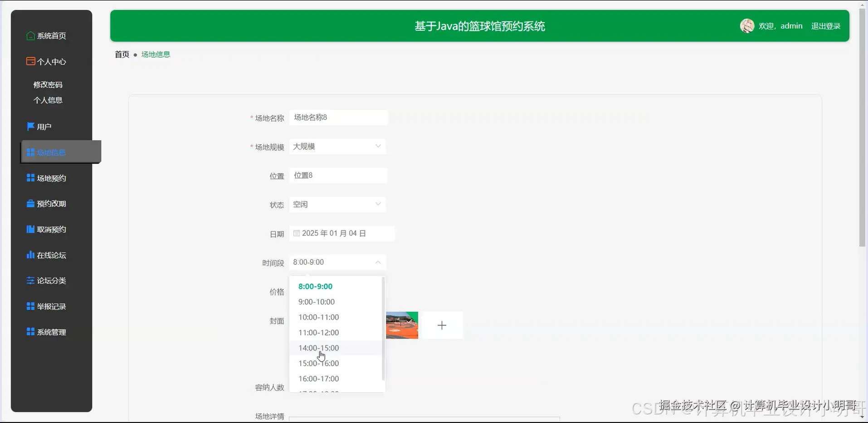Open 修改密码 to change password
Viewport: 868px width, 423px height.
pyautogui.click(x=48, y=84)
